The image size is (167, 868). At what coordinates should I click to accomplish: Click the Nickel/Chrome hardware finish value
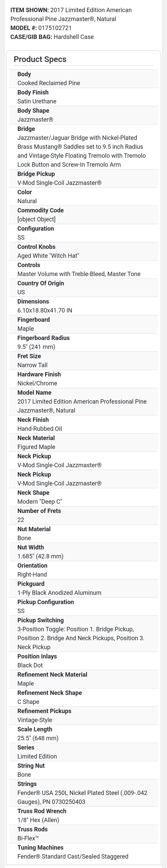37,383
